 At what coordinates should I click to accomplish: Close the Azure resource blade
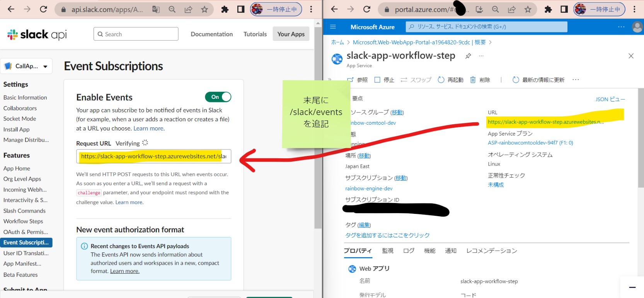pos(631,56)
